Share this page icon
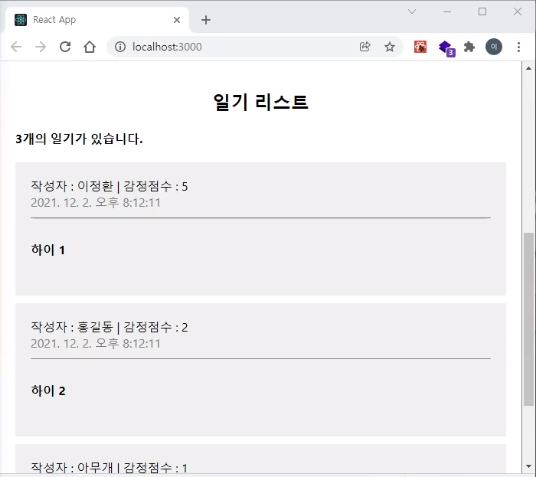The width and height of the screenshot is (536, 477). click(365, 47)
